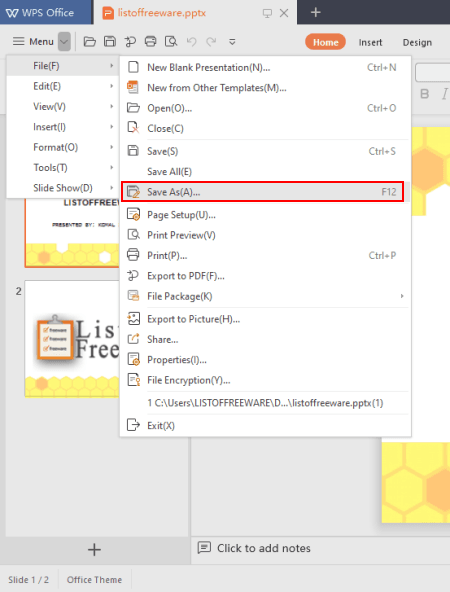
Task: Expand the Edit(E) submenu
Action: [63, 86]
